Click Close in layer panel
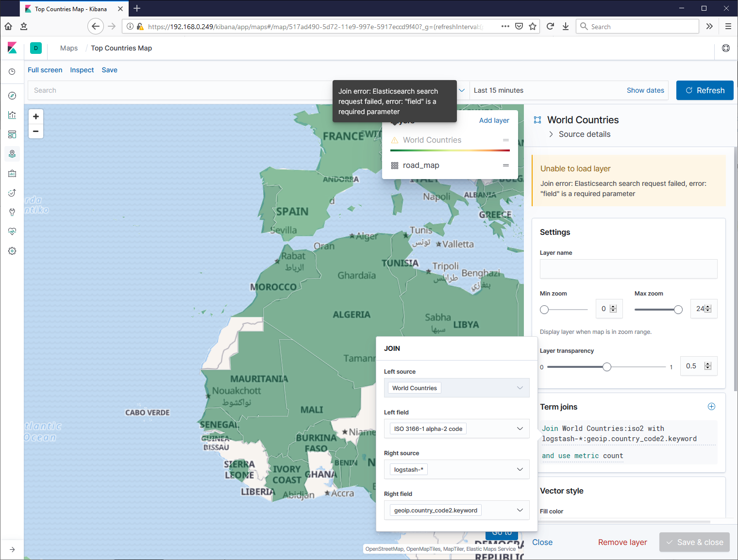Image resolution: width=738 pixels, height=560 pixels. [542, 542]
